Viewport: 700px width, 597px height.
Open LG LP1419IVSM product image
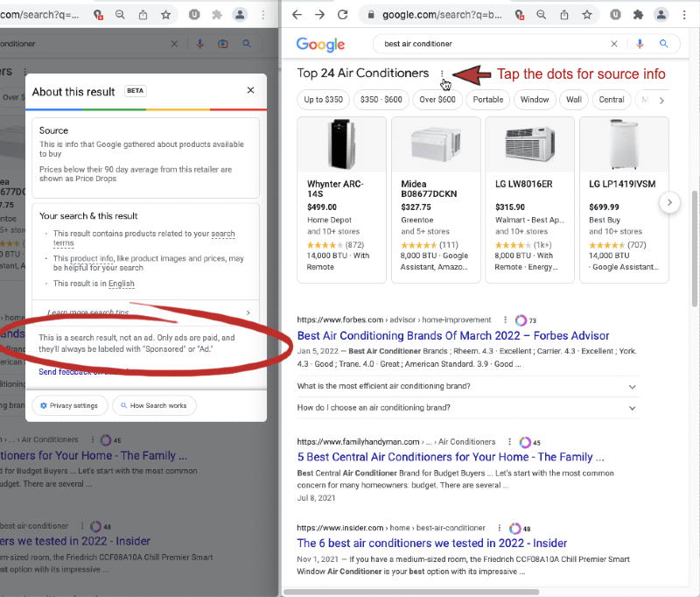(624, 144)
